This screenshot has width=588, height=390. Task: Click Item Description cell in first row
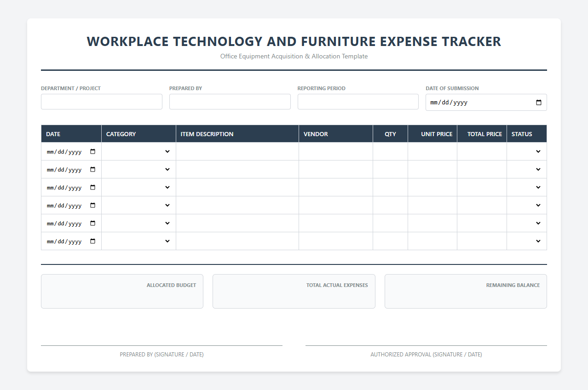237,151
